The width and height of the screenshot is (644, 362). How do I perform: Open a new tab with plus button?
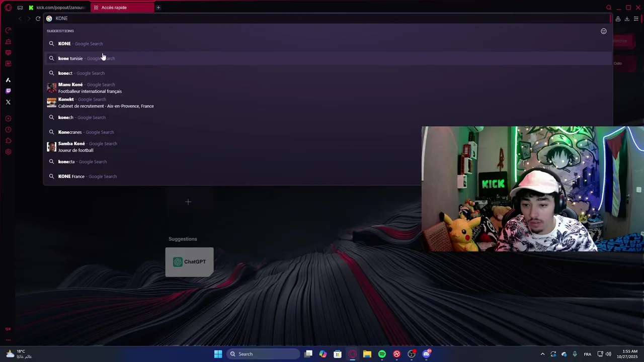[158, 8]
